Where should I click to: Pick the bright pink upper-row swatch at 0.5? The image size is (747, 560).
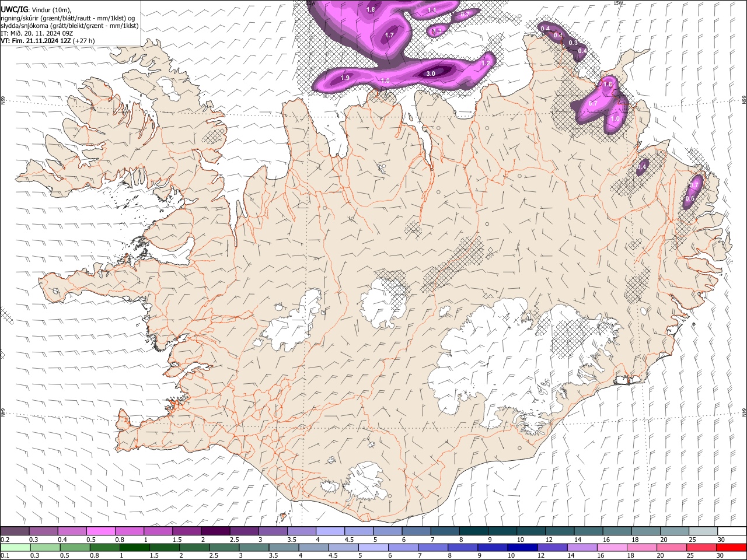pyautogui.click(x=100, y=531)
